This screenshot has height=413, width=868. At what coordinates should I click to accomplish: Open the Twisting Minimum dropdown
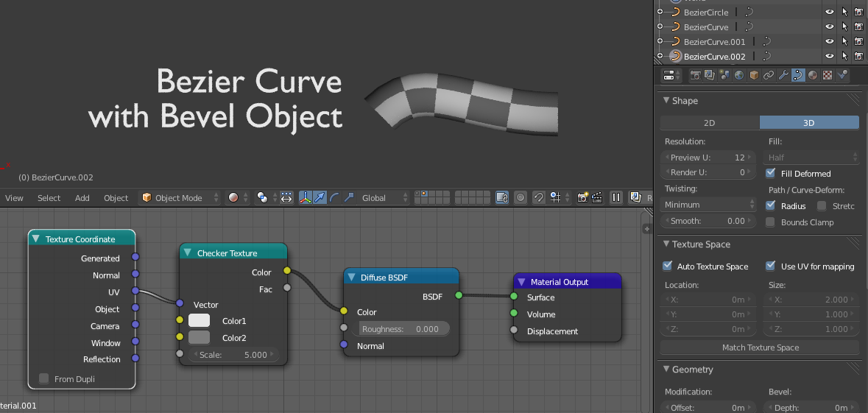tap(708, 204)
